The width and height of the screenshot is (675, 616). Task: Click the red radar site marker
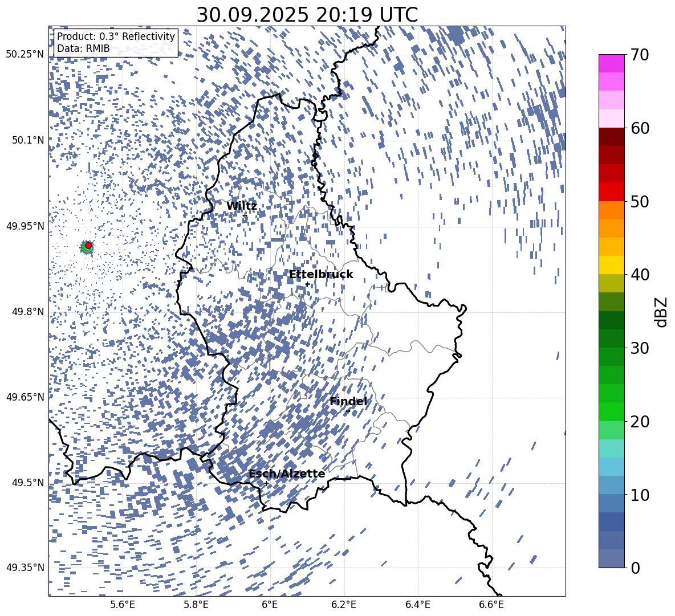pos(88,246)
